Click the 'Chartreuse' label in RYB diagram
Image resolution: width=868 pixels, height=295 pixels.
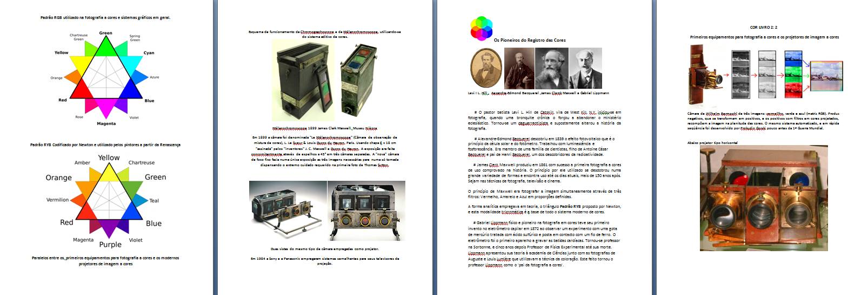click(x=142, y=162)
